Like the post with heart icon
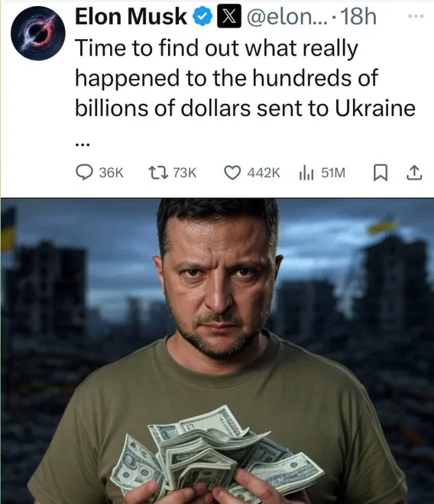Viewport: 434px width, 504px height. [x=232, y=173]
